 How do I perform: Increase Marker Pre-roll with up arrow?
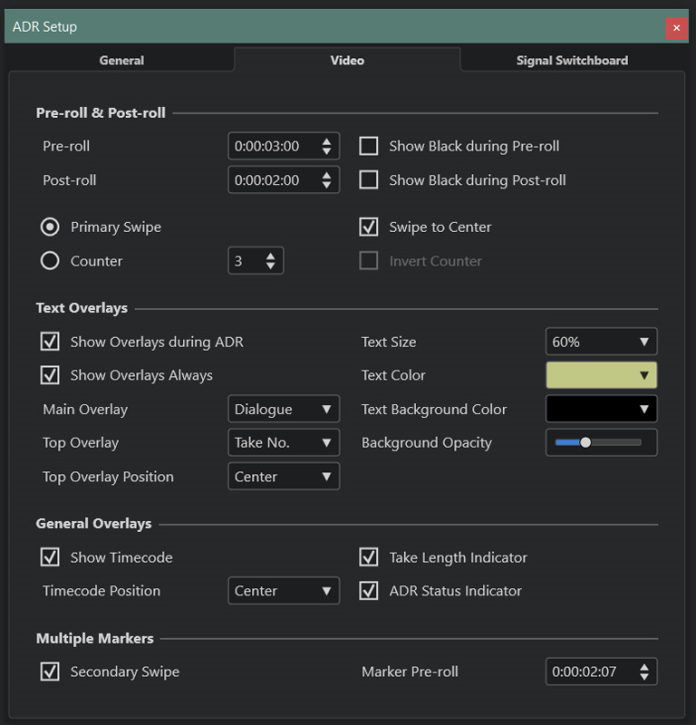point(644,667)
